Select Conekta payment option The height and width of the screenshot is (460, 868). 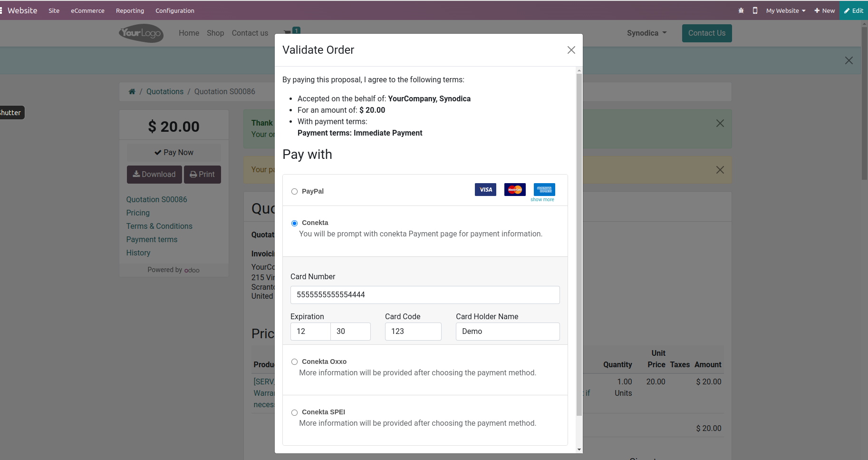[294, 223]
